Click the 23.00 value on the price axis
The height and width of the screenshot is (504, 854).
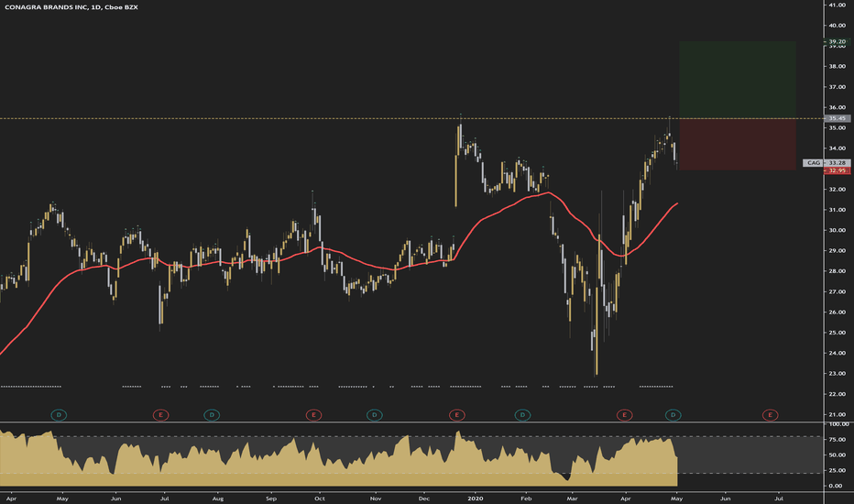pyautogui.click(x=838, y=374)
